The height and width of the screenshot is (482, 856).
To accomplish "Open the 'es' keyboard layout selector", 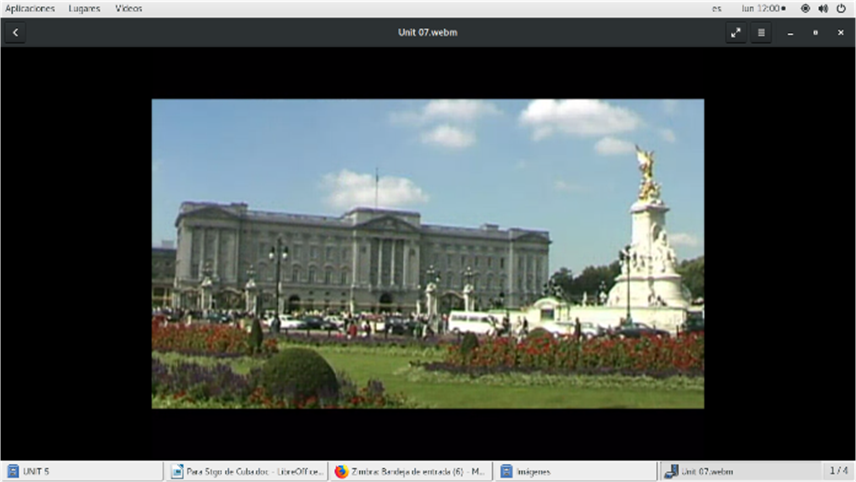I will click(717, 8).
